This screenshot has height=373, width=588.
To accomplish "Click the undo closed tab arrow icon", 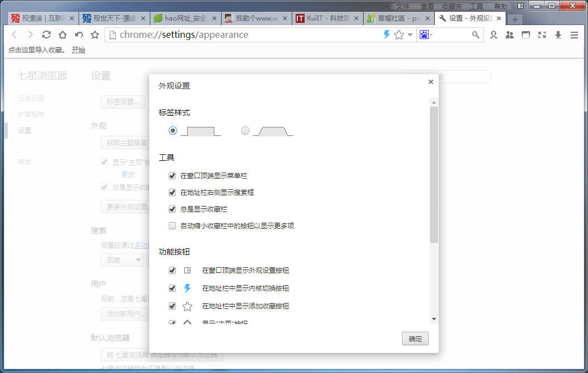I will pos(79,35).
